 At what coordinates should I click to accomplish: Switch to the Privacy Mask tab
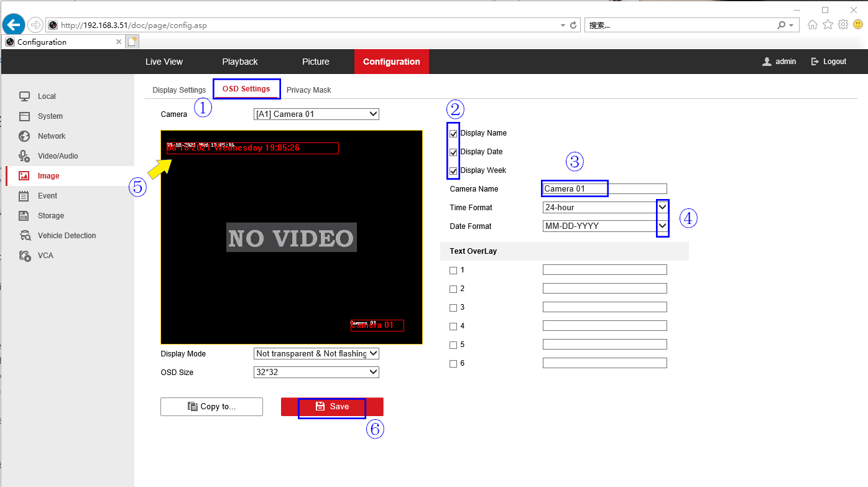tap(308, 90)
